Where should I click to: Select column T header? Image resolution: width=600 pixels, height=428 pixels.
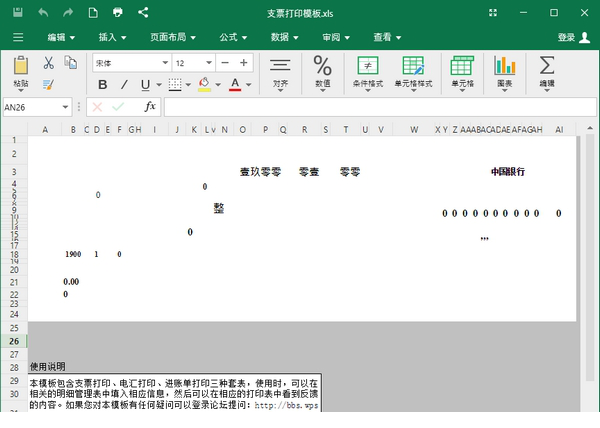click(346, 130)
